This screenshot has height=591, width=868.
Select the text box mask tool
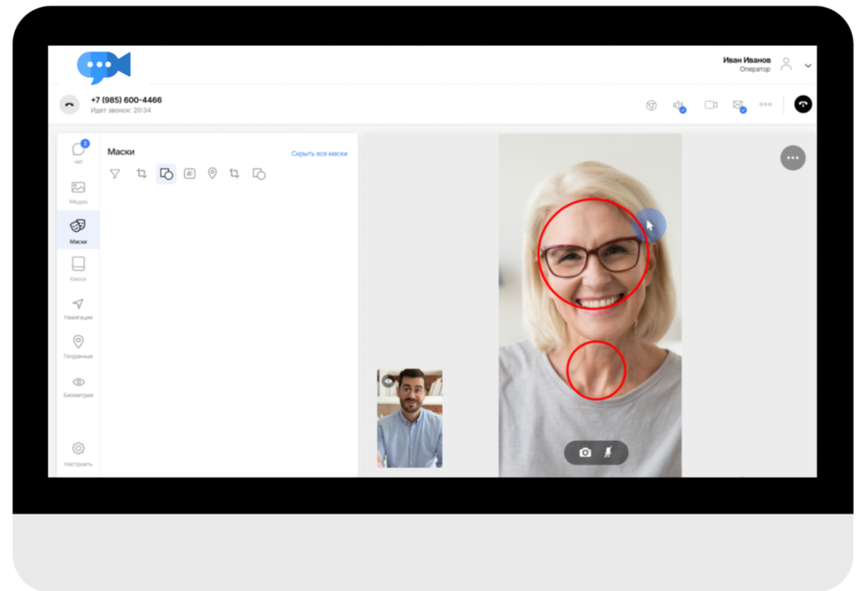pyautogui.click(x=189, y=174)
